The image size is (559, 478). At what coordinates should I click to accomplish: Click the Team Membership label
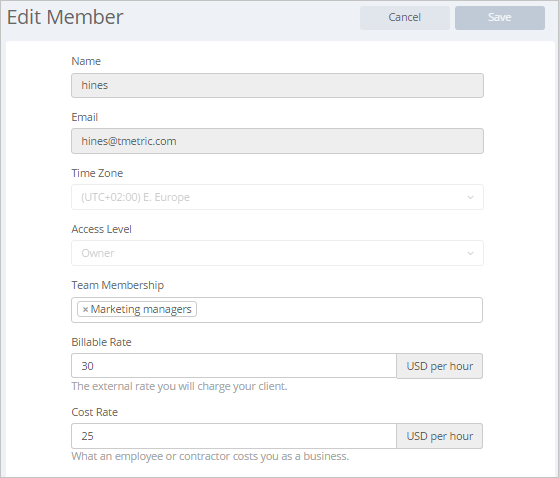pos(118,286)
